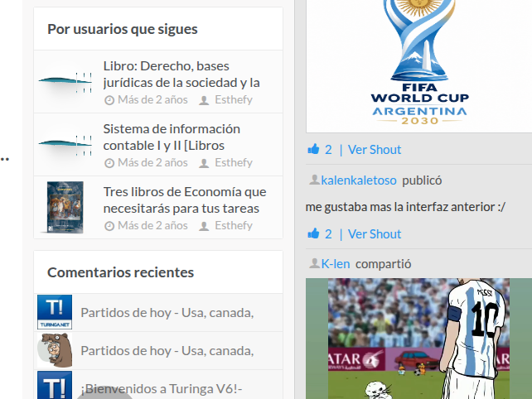
Task: Like kalenkaletoso's shout with thumbs-up icon
Action: [x=313, y=233]
